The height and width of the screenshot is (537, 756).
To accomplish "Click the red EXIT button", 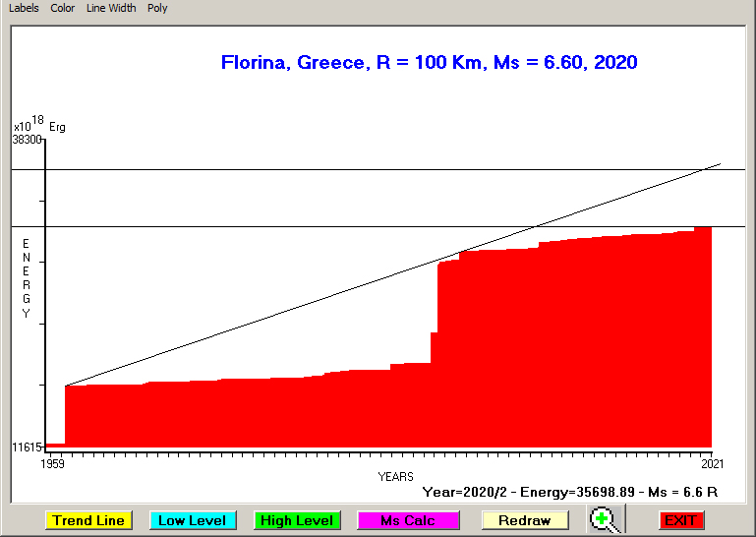I will pyautogui.click(x=680, y=520).
